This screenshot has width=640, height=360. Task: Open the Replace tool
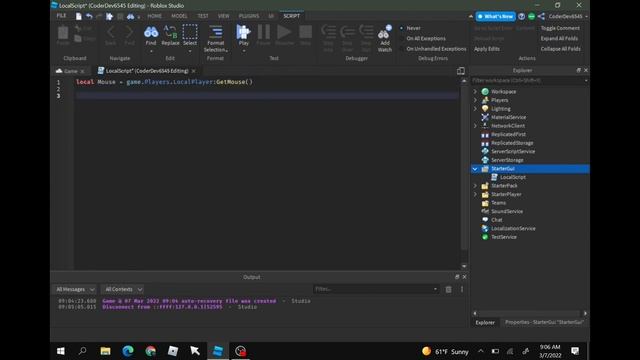point(170,35)
